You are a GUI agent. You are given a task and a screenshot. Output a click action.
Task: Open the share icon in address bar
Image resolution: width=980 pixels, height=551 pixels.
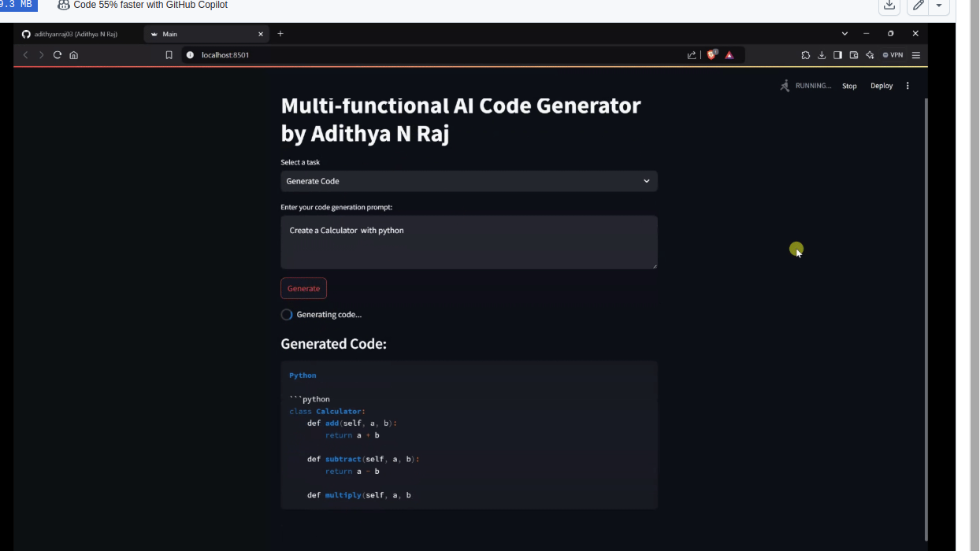(x=692, y=55)
